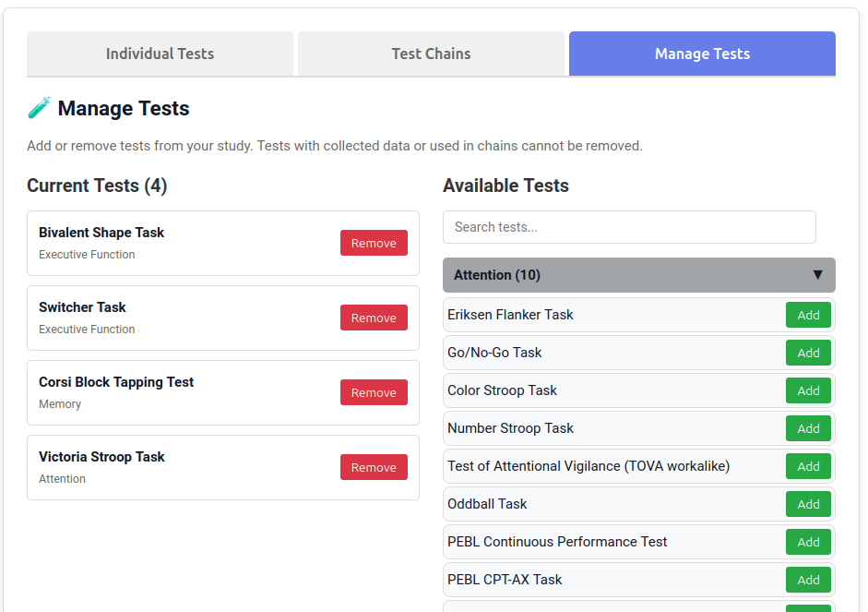Viewport: 868px width, 612px height.
Task: Add the PEBL Continuous Performance Test
Action: pyautogui.click(x=808, y=542)
